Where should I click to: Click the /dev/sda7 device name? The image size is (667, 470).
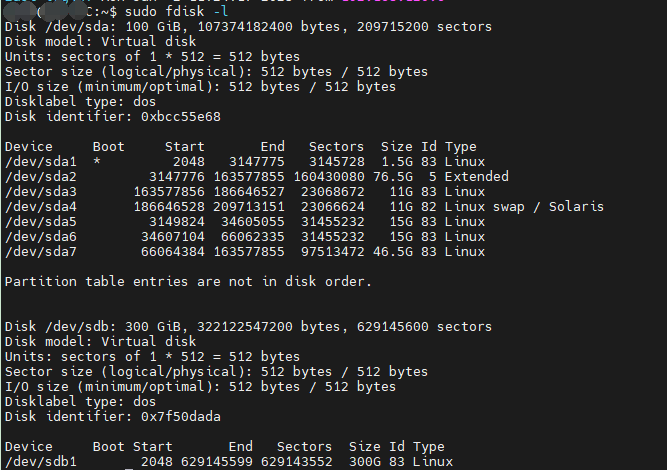tap(40, 251)
